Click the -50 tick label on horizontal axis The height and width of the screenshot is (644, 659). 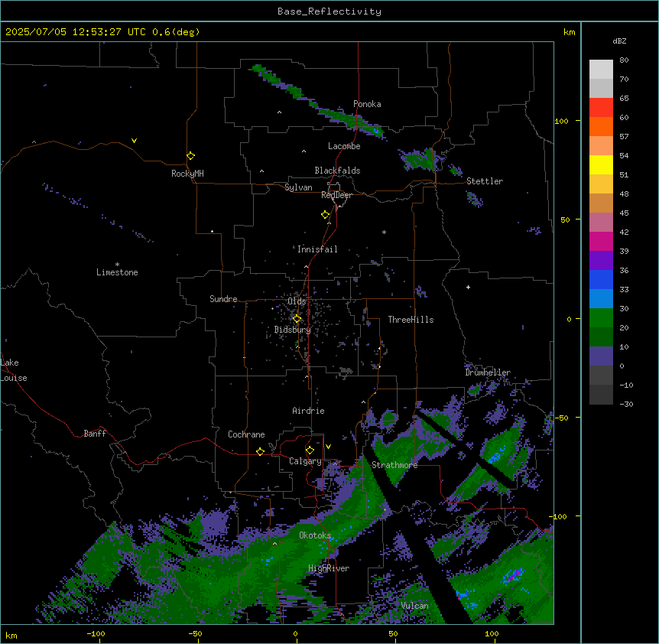pyautogui.click(x=195, y=633)
